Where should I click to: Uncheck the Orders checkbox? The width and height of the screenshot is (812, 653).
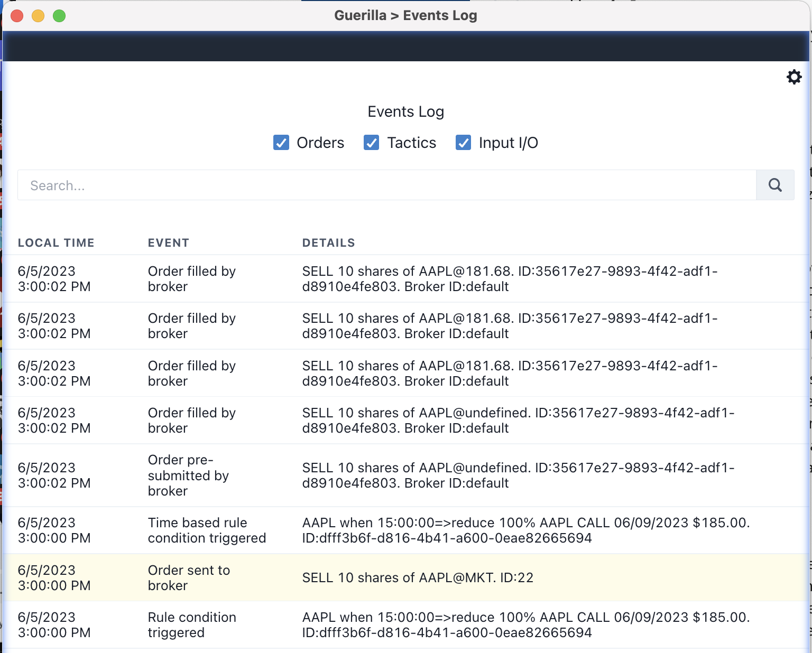click(281, 143)
